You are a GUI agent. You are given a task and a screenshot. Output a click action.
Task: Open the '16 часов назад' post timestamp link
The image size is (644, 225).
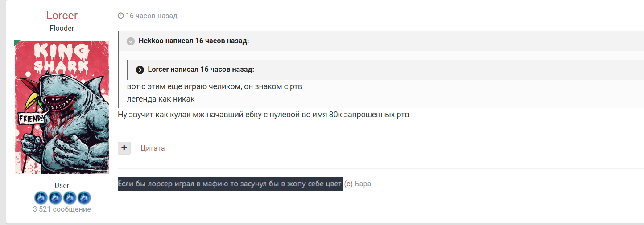click(x=151, y=16)
